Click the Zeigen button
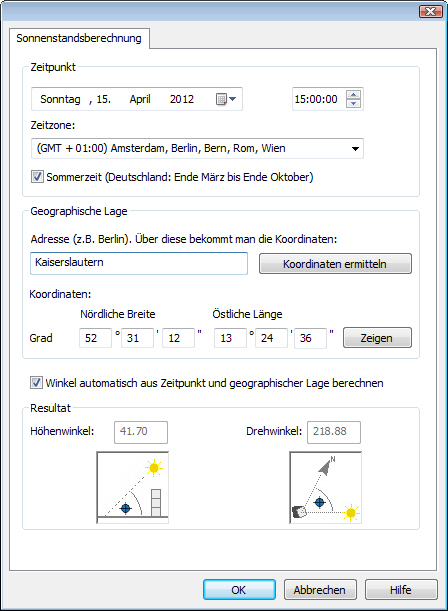The height and width of the screenshot is (611, 448). 377,338
